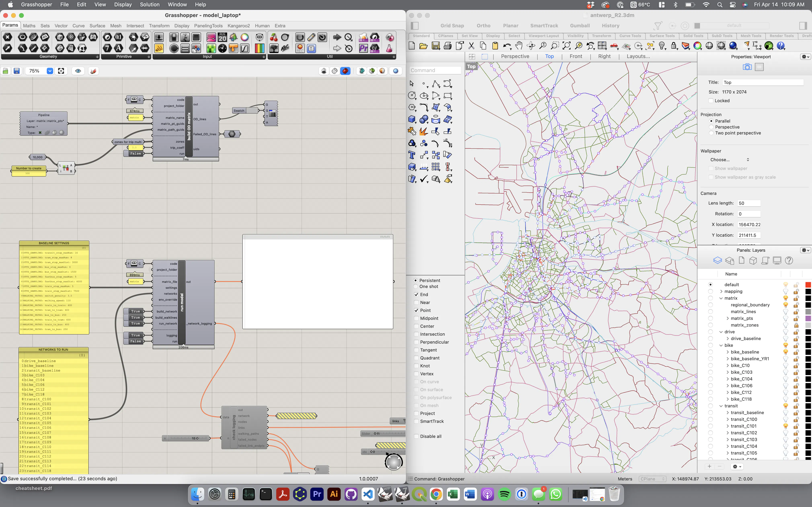Click the Save icon in Rhino toolbar
The width and height of the screenshot is (812, 507).
pyautogui.click(x=436, y=46)
